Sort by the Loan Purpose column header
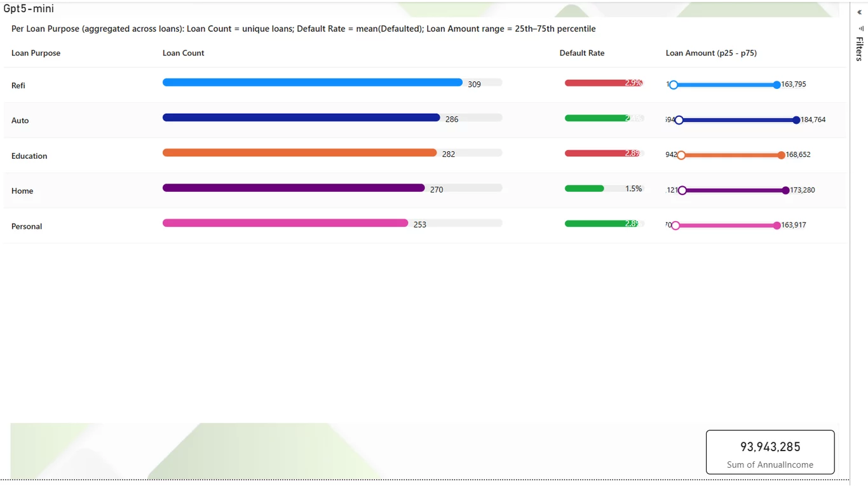The height and width of the screenshot is (488, 868). 36,53
